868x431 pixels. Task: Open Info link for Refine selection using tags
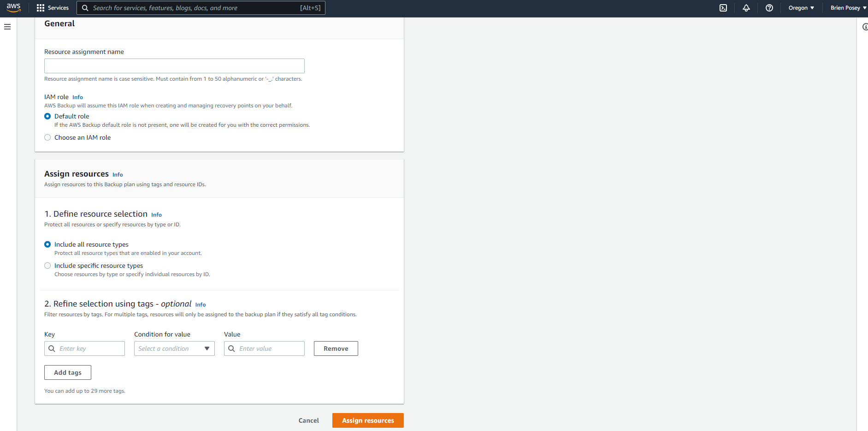click(x=201, y=305)
